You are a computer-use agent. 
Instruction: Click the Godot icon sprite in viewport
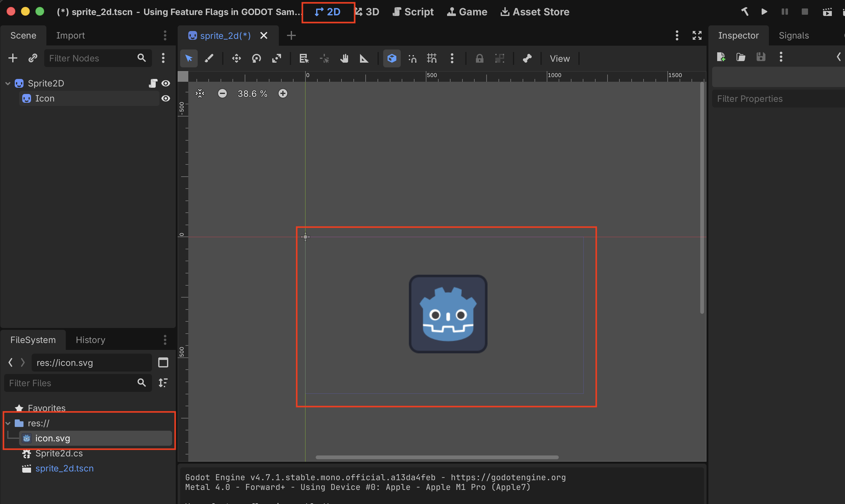[448, 314]
